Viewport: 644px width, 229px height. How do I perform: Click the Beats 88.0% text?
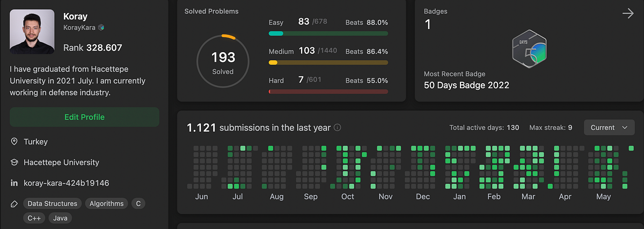coord(367,23)
